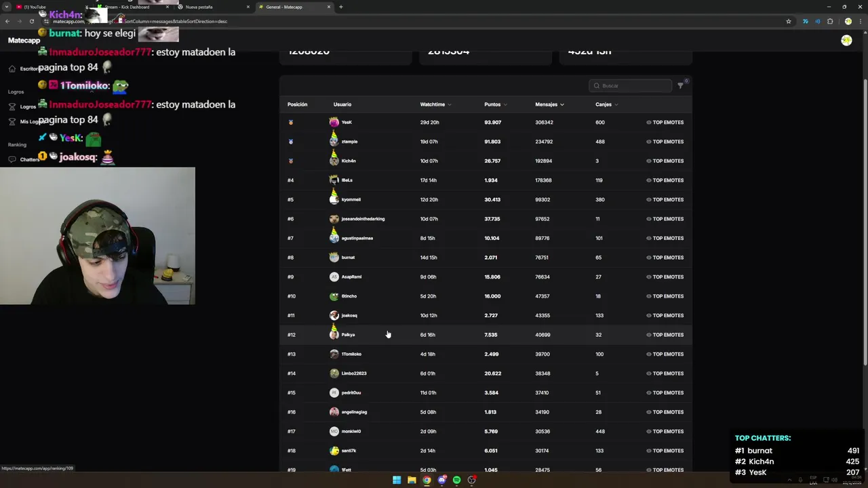Click the second-place silver medal icon
Screen dimensions: 868x488
291,142
